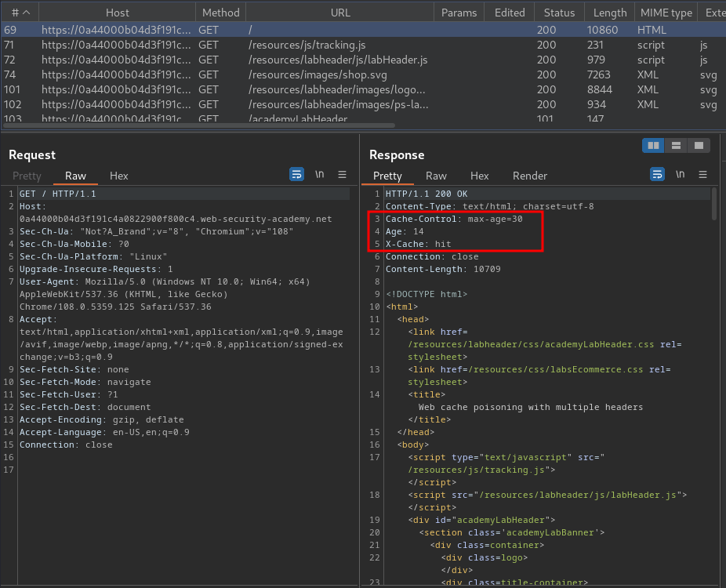Click the page title text in response
Image resolution: width=726 pixels, height=588 pixels.
coord(531,407)
